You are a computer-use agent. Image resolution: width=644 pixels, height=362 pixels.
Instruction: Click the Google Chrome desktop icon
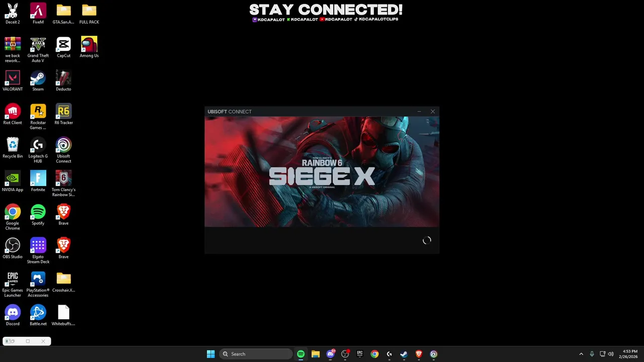13,217
